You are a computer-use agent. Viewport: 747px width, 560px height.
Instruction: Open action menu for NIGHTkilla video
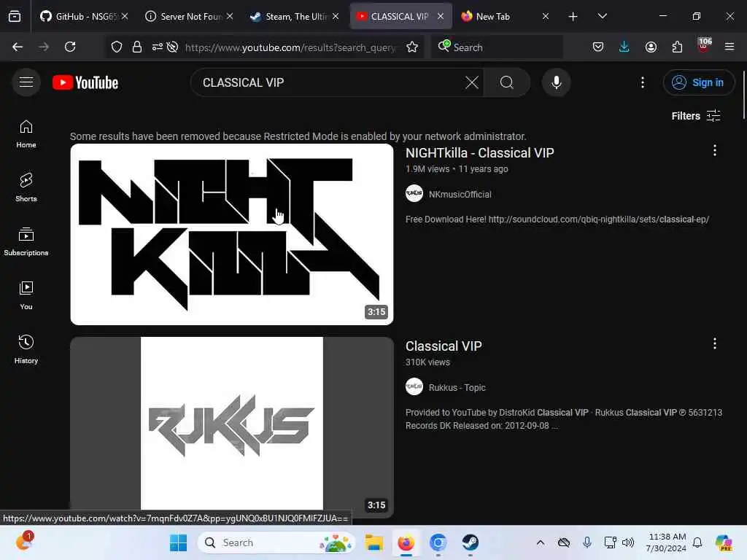(x=715, y=150)
